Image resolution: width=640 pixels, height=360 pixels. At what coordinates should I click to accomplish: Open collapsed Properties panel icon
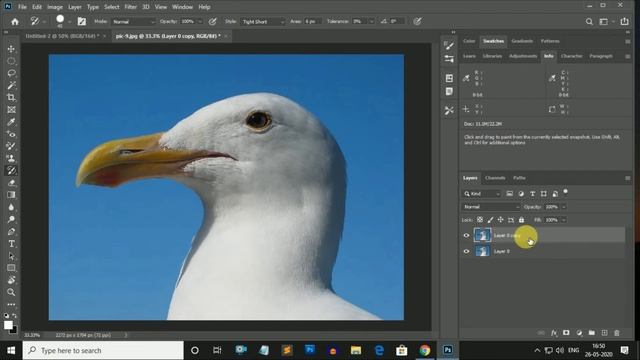point(449,78)
